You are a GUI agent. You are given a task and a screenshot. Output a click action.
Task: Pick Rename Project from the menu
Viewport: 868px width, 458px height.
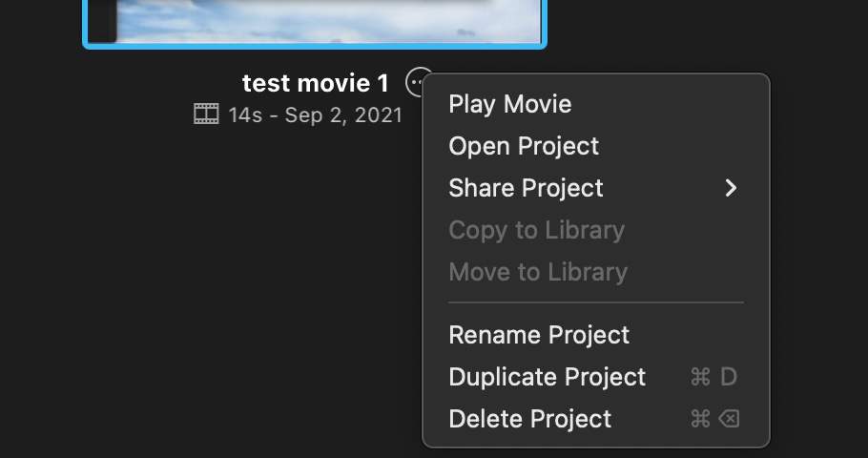[539, 335]
